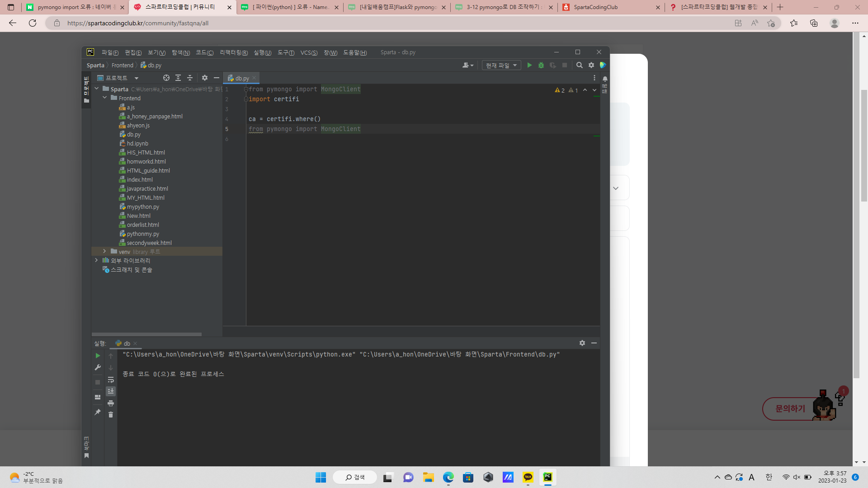
Task: Refresh the browser page
Action: point(33,23)
